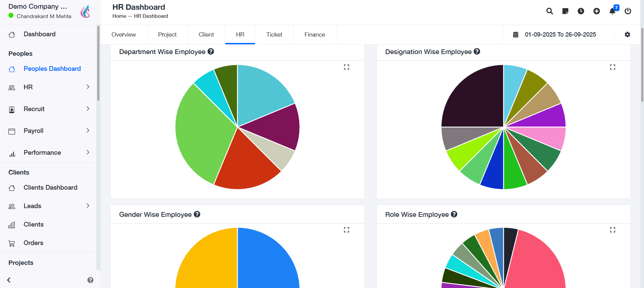Open Clients Dashboard in sidebar
Screen dimensions: 644x288
(50, 188)
